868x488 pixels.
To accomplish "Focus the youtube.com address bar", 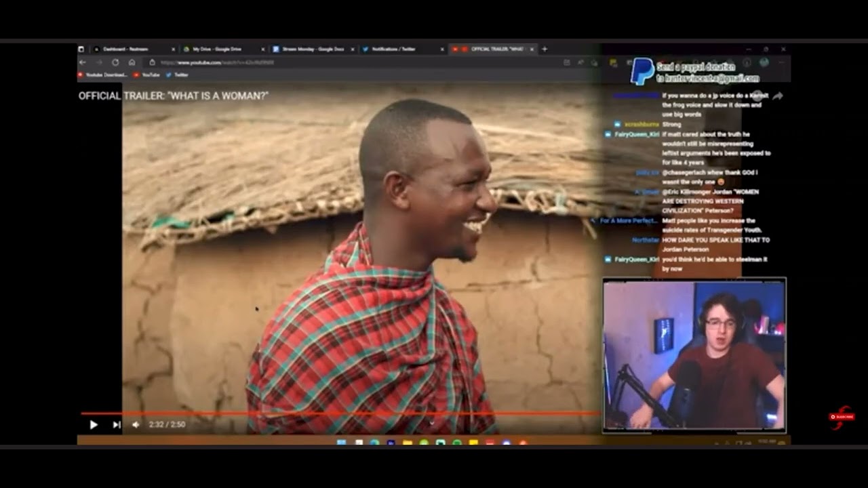I will click(x=353, y=62).
